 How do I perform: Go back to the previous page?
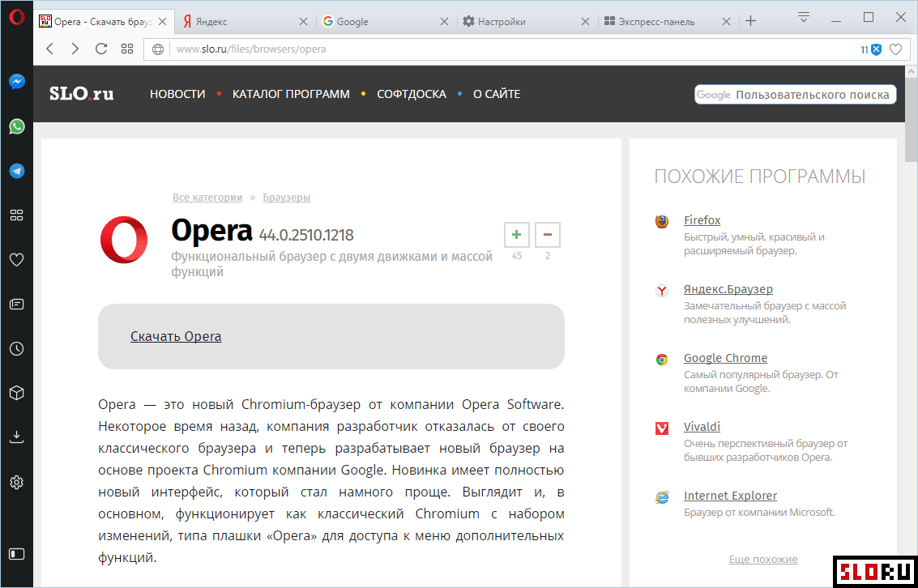pyautogui.click(x=49, y=49)
